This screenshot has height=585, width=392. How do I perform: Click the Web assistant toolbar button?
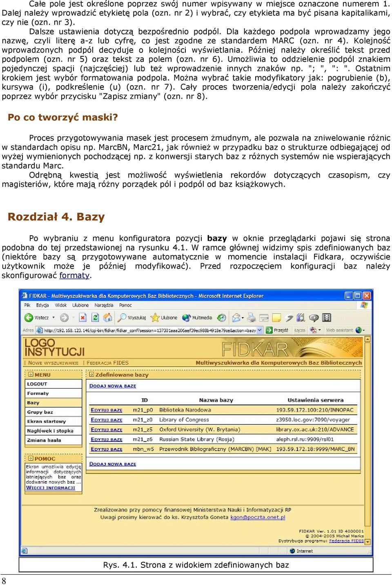[345, 330]
